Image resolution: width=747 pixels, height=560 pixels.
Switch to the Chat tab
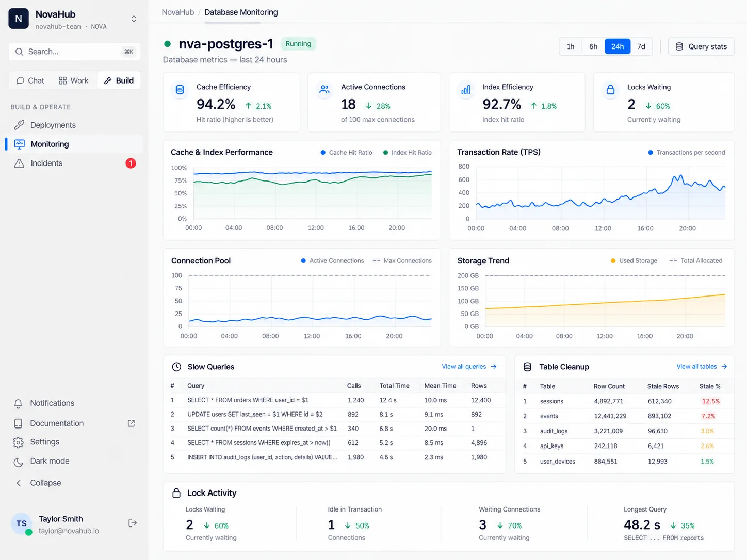[30, 80]
